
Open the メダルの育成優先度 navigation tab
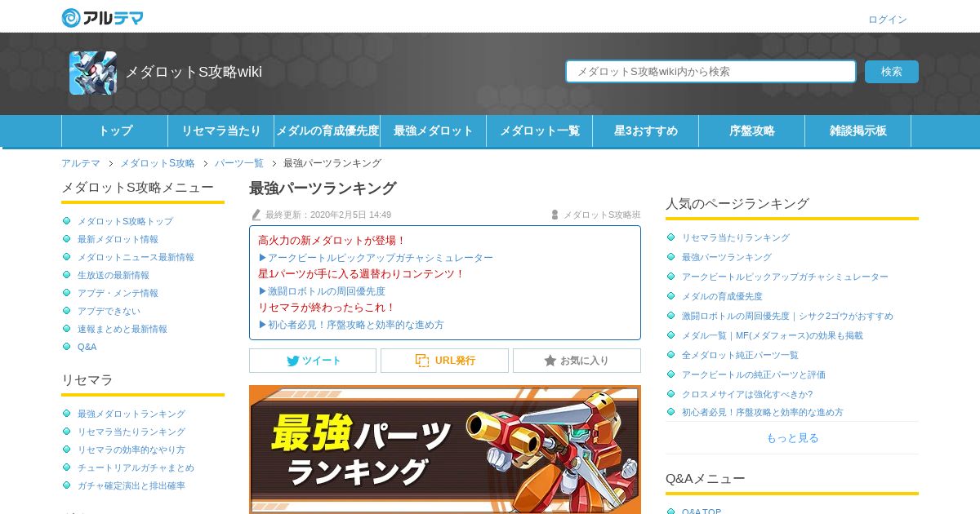pos(327,131)
